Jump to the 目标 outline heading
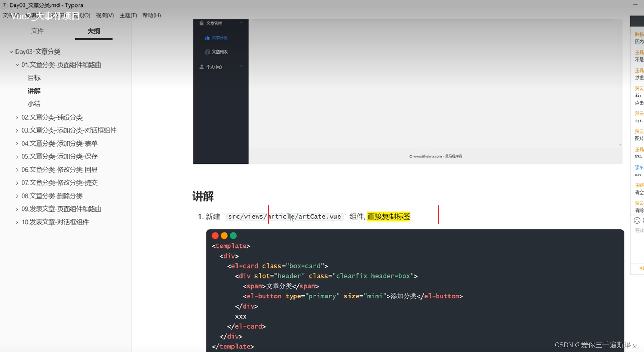The image size is (644, 352). (34, 78)
